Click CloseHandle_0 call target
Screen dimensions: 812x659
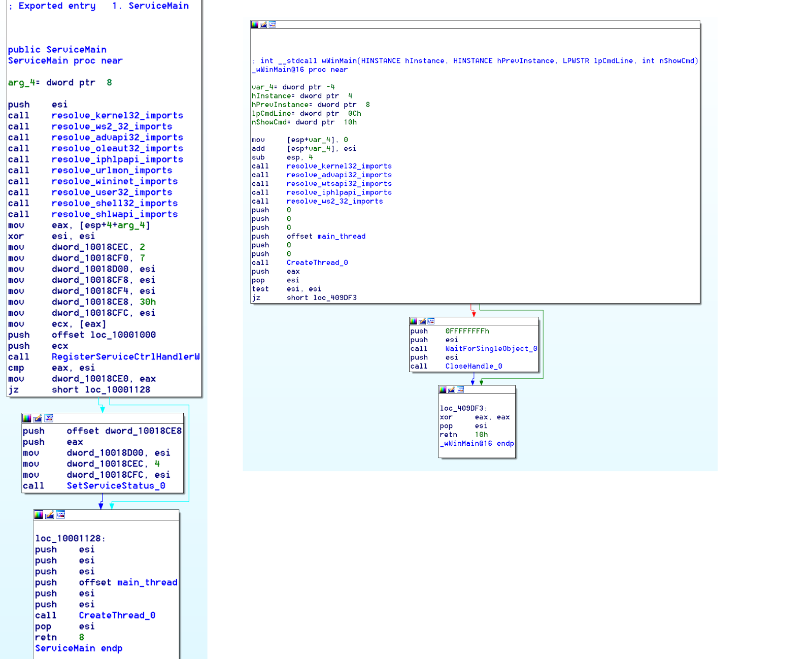473,366
